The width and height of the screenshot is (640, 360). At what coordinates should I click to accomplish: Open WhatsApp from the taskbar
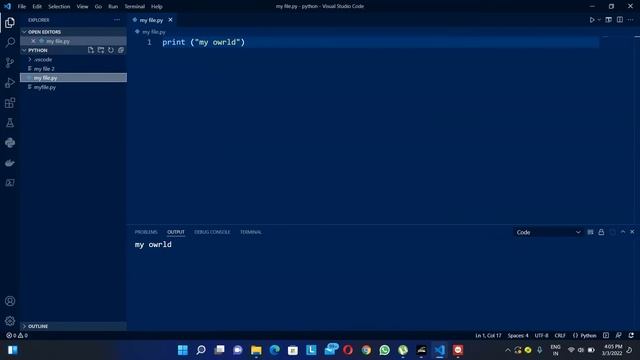pyautogui.click(x=384, y=350)
